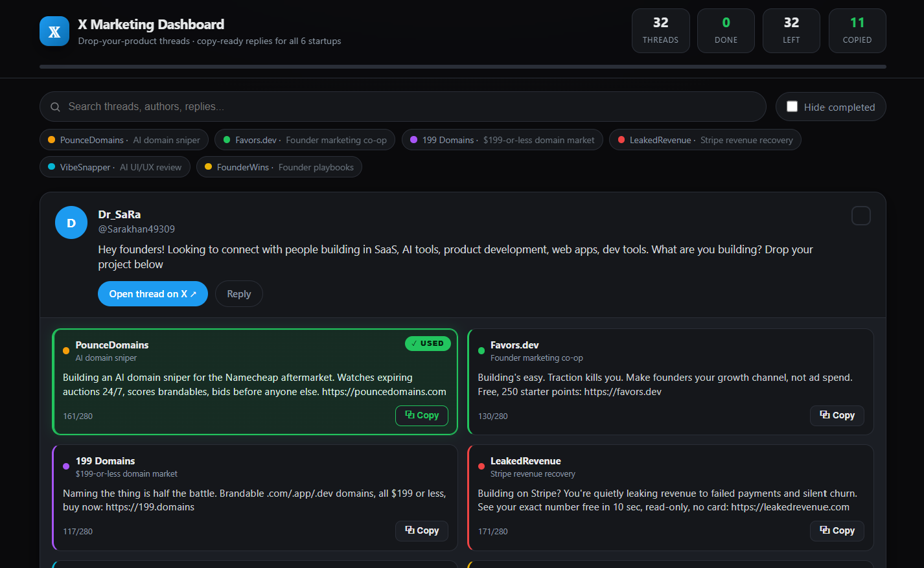Click the 161/280 character count

(x=78, y=416)
